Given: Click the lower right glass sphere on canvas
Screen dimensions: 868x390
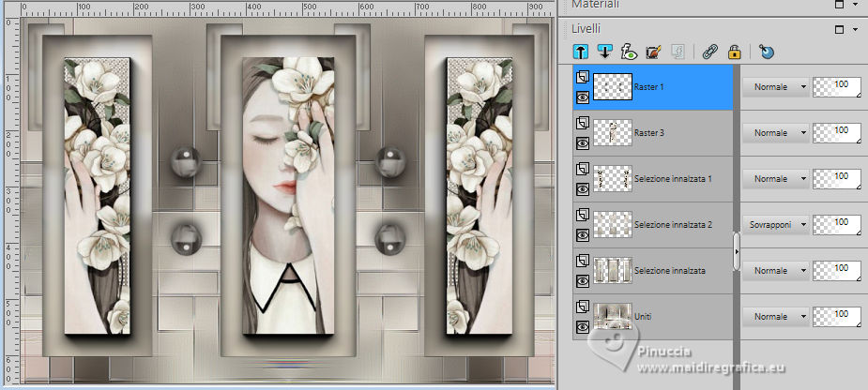Looking at the screenshot, I should coord(390,240).
